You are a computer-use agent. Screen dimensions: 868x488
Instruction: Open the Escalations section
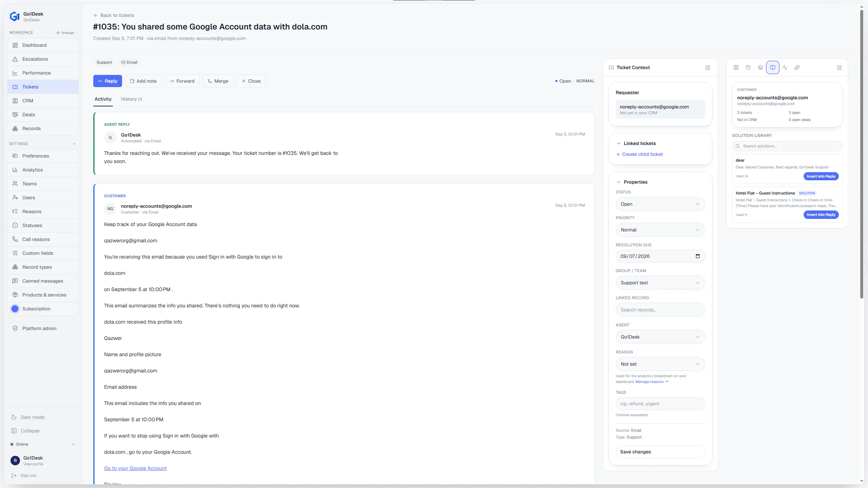43,59
